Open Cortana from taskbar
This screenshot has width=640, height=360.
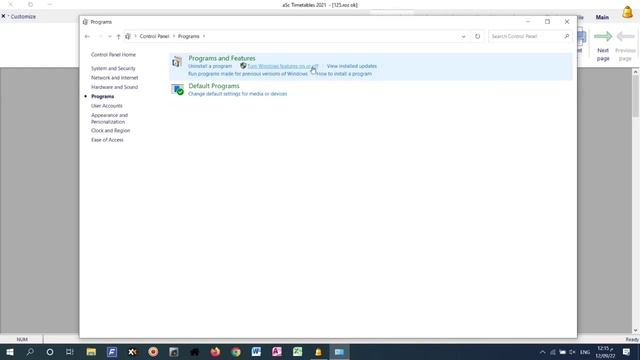(50, 352)
